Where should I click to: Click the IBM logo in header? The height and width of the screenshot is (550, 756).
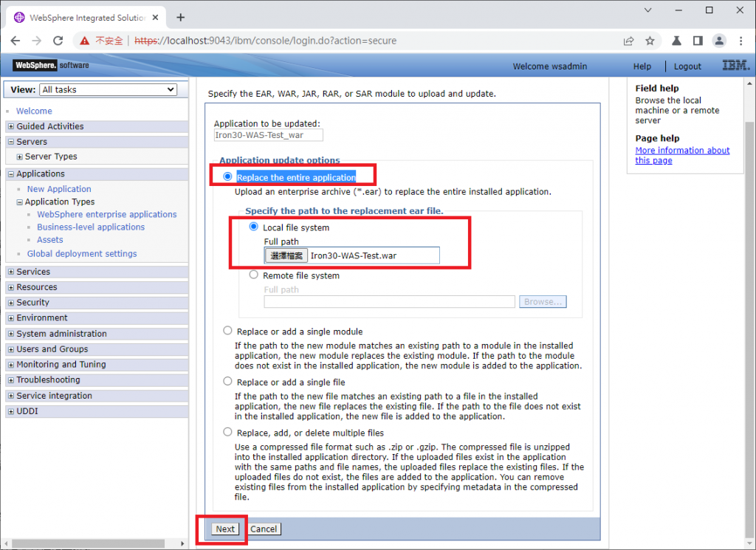click(736, 65)
